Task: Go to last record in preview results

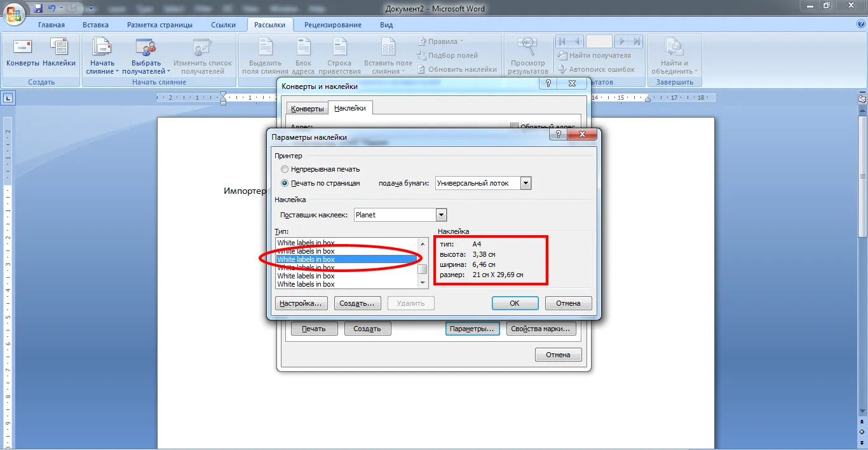Action: [x=636, y=41]
